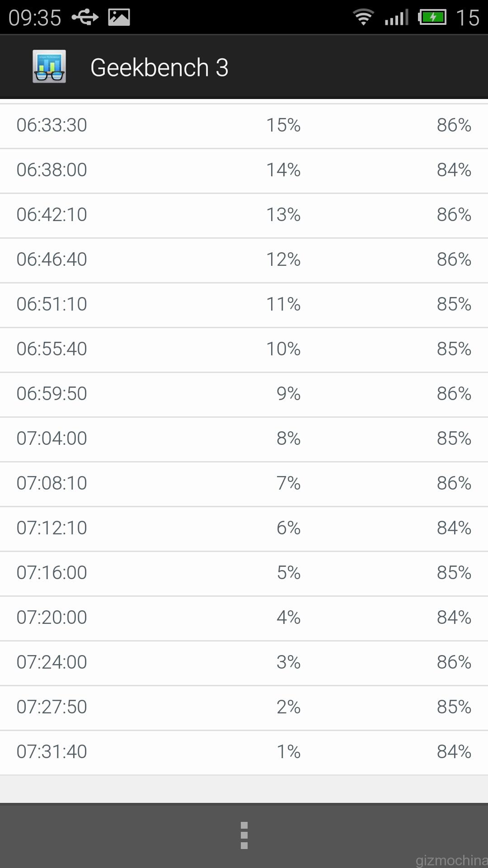Viewport: 488px width, 868px height.
Task: Tap the Geekbench 3 app icon
Action: point(49,66)
